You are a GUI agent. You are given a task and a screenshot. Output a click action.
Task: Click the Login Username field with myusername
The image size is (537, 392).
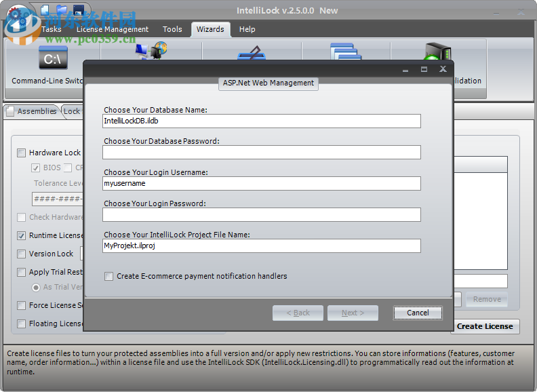click(x=261, y=183)
